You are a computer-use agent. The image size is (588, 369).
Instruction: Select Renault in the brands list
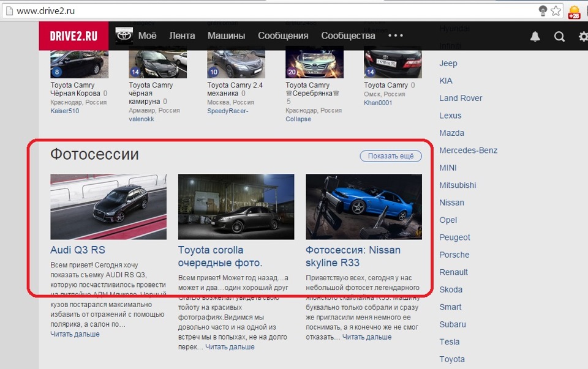click(453, 272)
